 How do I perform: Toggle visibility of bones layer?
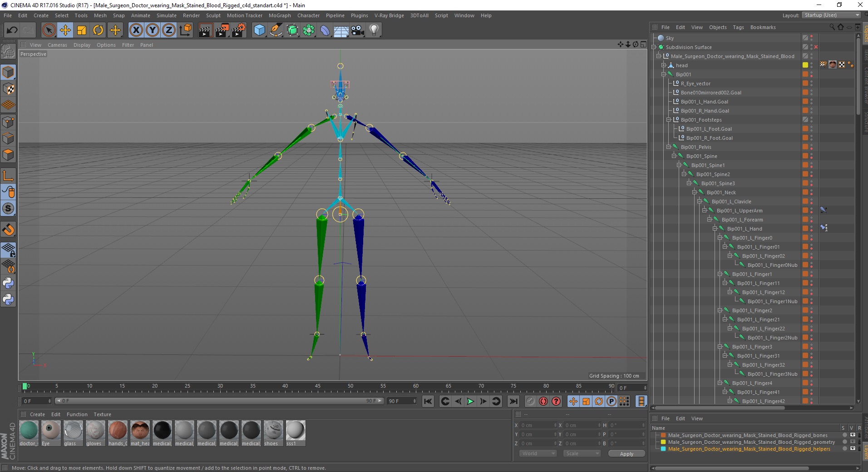coord(853,435)
